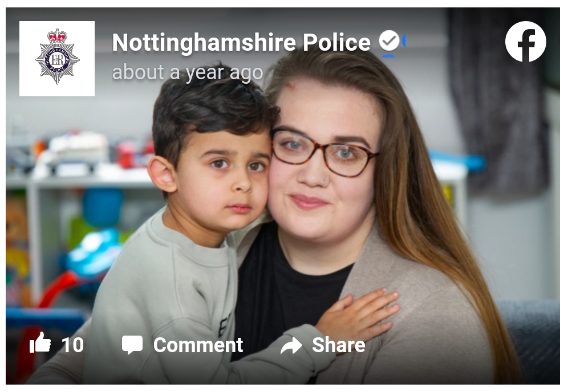
Task: Click the crown atop the police crest
Action: tap(57, 36)
